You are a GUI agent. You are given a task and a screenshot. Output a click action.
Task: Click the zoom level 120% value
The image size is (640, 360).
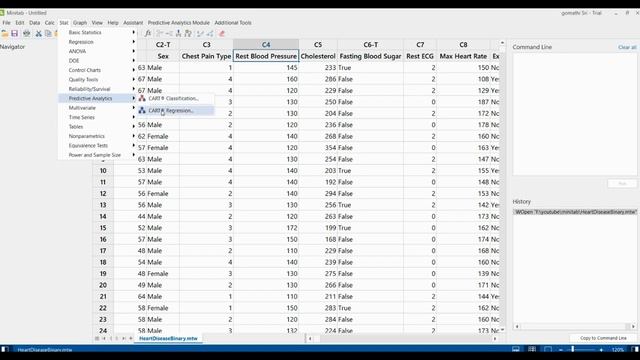(618, 350)
